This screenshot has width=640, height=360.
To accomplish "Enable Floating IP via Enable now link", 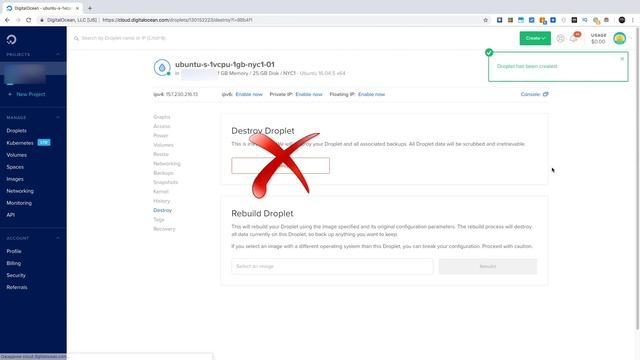I will 371,94.
